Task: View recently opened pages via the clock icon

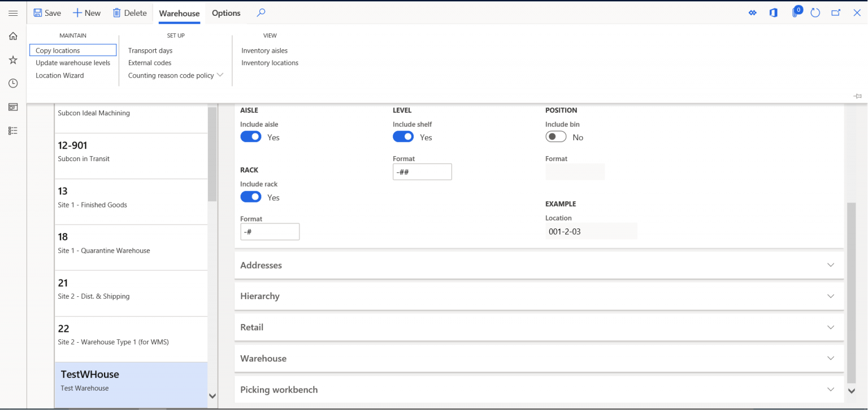Action: [12, 83]
